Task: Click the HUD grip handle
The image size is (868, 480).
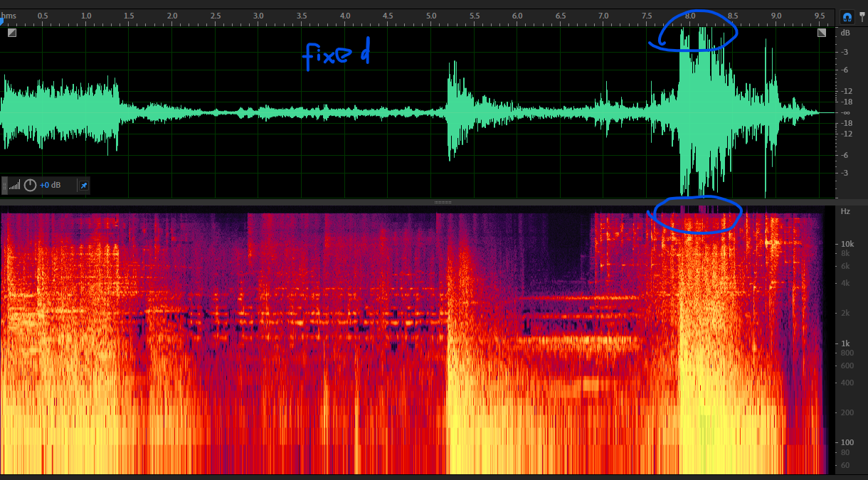Action: 5,186
